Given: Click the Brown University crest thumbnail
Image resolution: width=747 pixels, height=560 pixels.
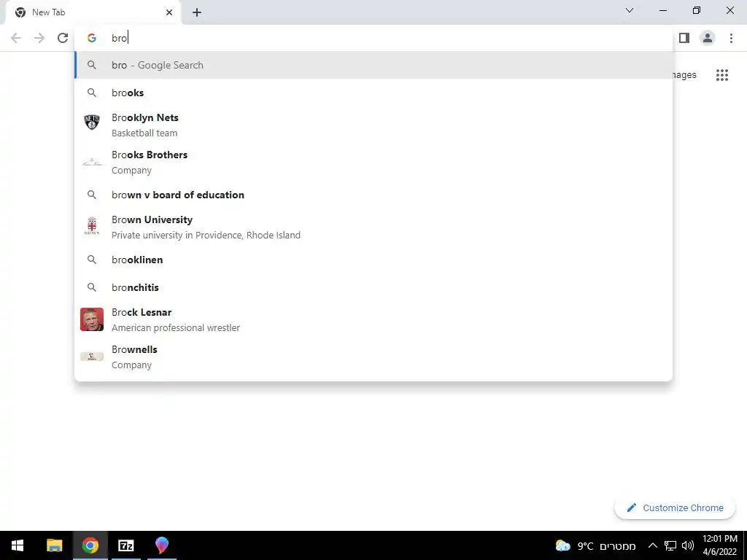Looking at the screenshot, I should [x=92, y=226].
